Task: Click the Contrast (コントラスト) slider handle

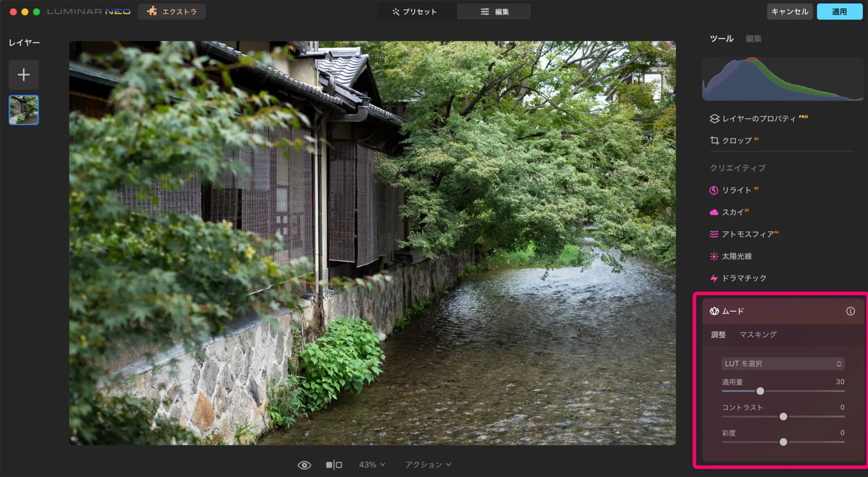Action: (783, 417)
